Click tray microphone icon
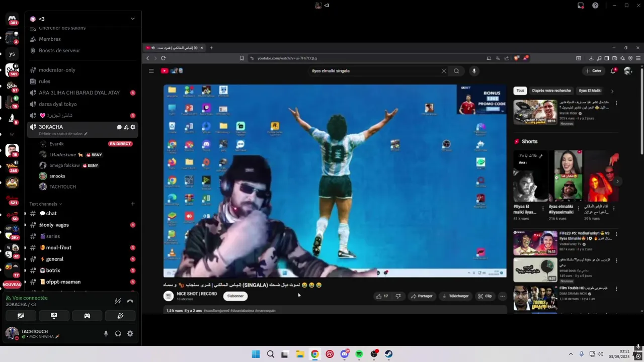Viewport: 644px width, 362px height. click(582, 354)
